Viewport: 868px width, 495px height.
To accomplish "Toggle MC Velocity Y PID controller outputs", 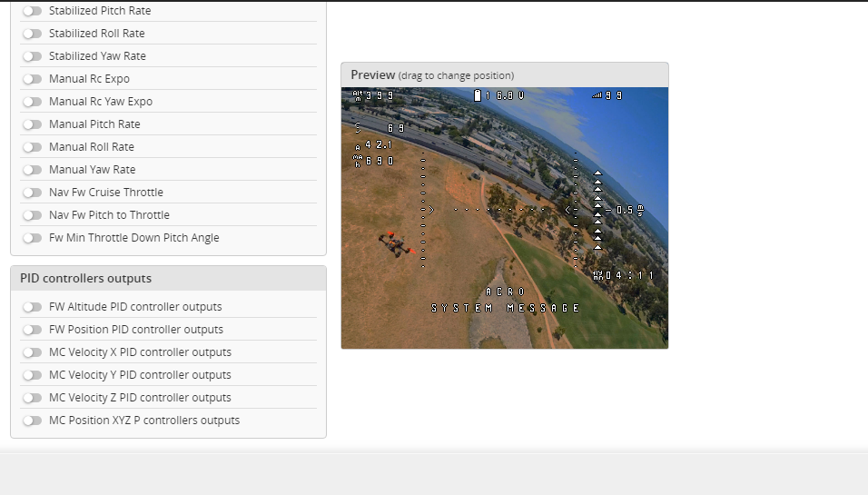I will (x=32, y=375).
